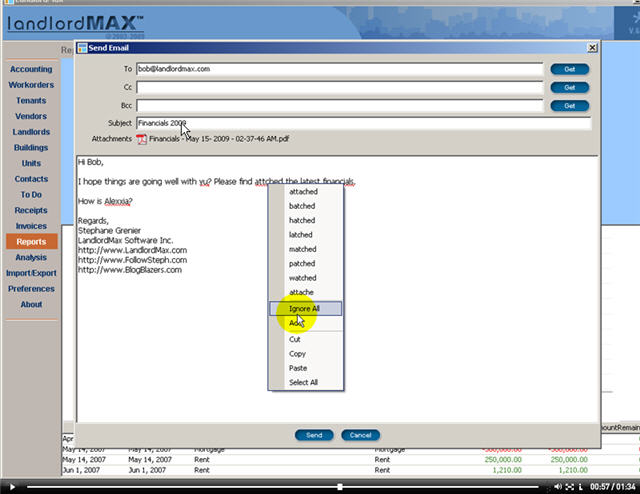
Task: Open Invoices section
Action: point(31,226)
